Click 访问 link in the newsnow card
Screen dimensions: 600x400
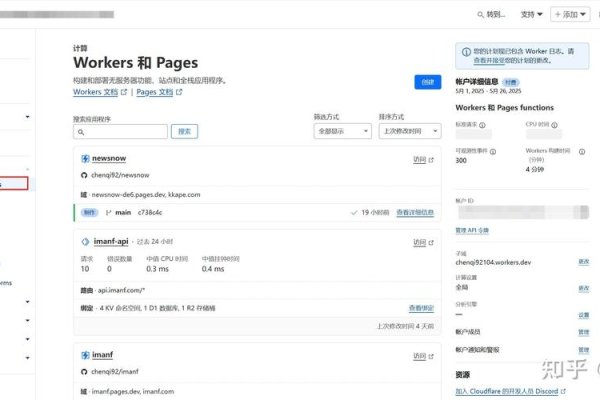[420, 160]
